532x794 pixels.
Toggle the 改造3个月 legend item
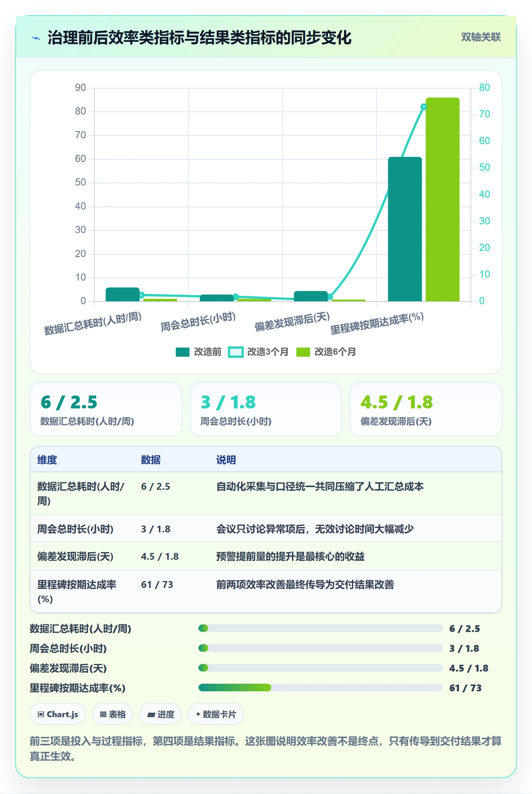coord(258,352)
